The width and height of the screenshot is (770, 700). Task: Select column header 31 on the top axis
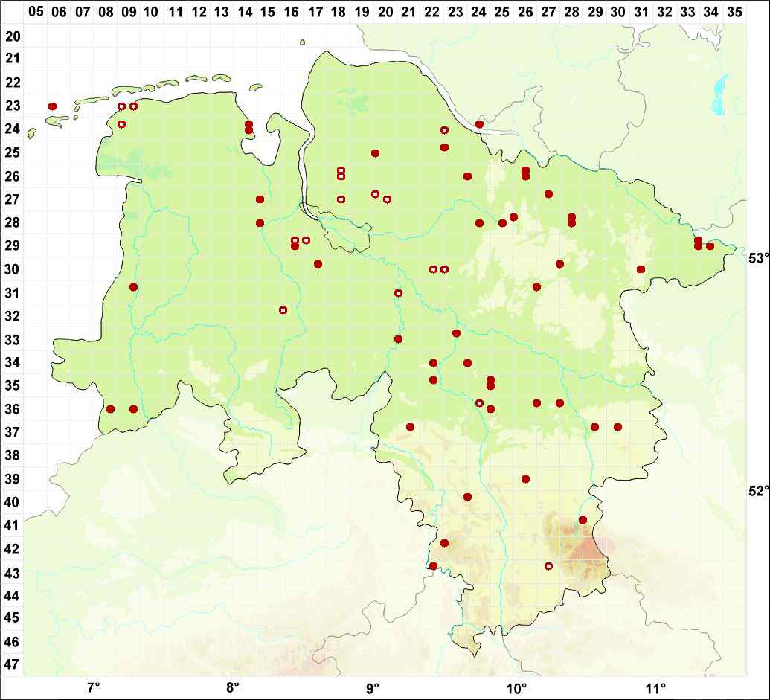click(x=641, y=12)
